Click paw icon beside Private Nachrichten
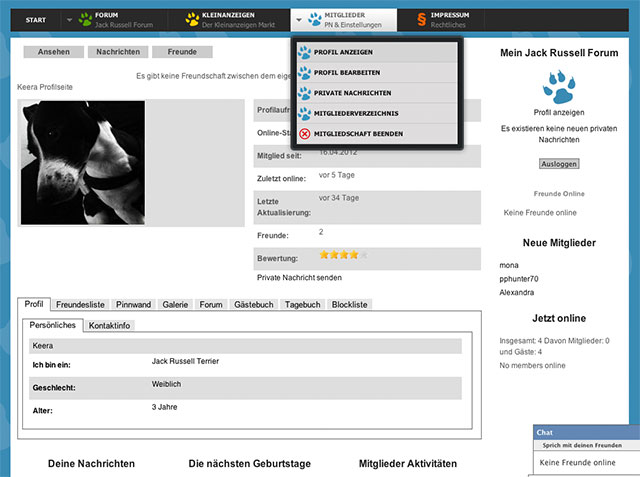Viewport: 640px width, 477px height. point(304,93)
